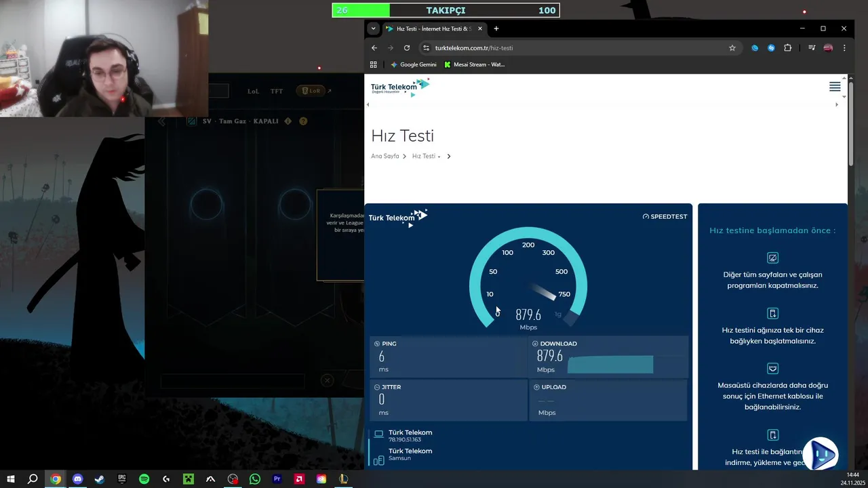
Task: Click the download progress graph bar
Action: tap(610, 365)
